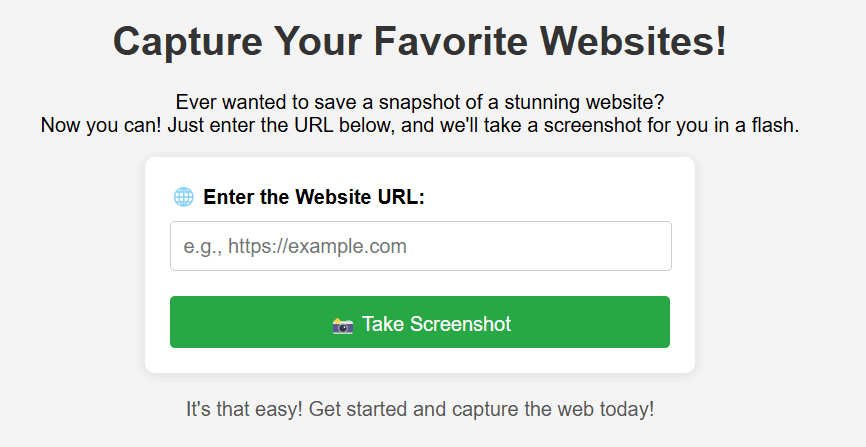Click "capture the web today!" in the footer
Viewport: 866px width, 447px height.
click(553, 409)
